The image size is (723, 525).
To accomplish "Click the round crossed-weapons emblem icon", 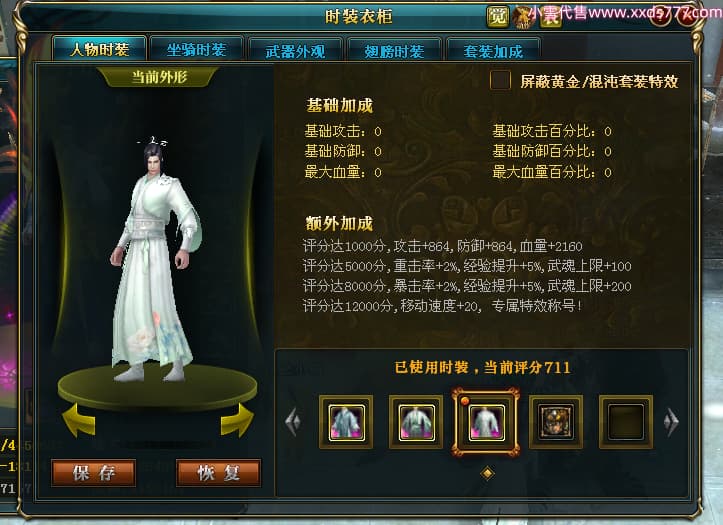I will [x=523, y=17].
